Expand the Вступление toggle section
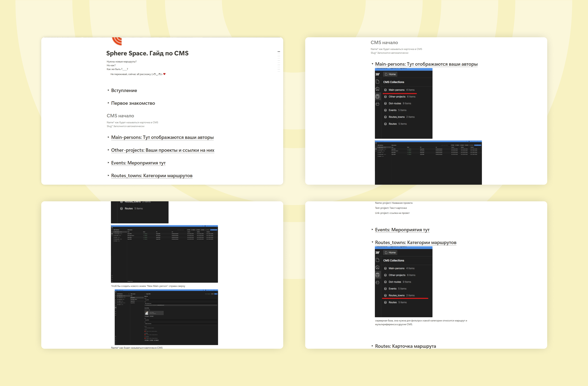 (108, 90)
